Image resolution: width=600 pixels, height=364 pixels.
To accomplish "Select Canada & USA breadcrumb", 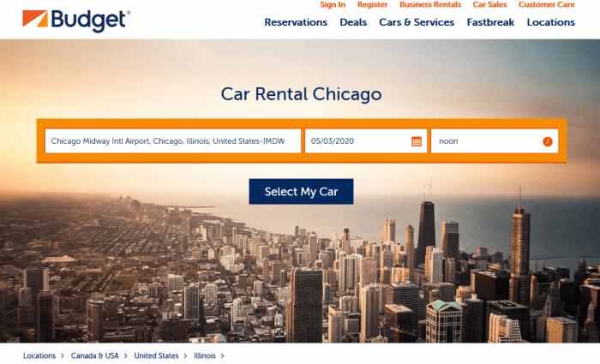I will click(95, 355).
